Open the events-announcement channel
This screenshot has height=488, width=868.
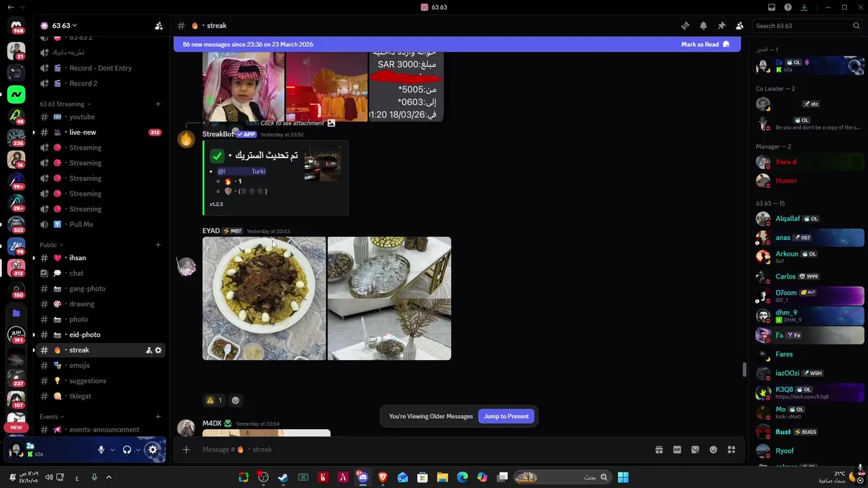point(100,430)
